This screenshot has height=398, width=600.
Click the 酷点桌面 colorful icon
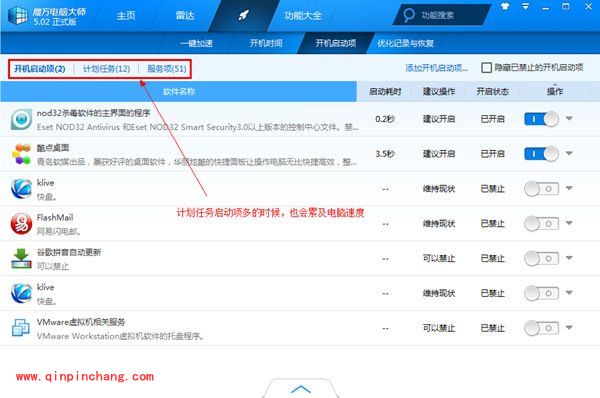[21, 154]
